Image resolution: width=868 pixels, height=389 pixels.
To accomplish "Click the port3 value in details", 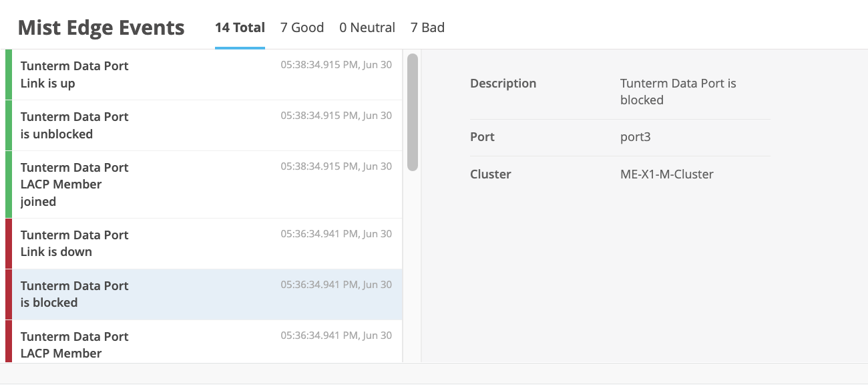I will 635,137.
